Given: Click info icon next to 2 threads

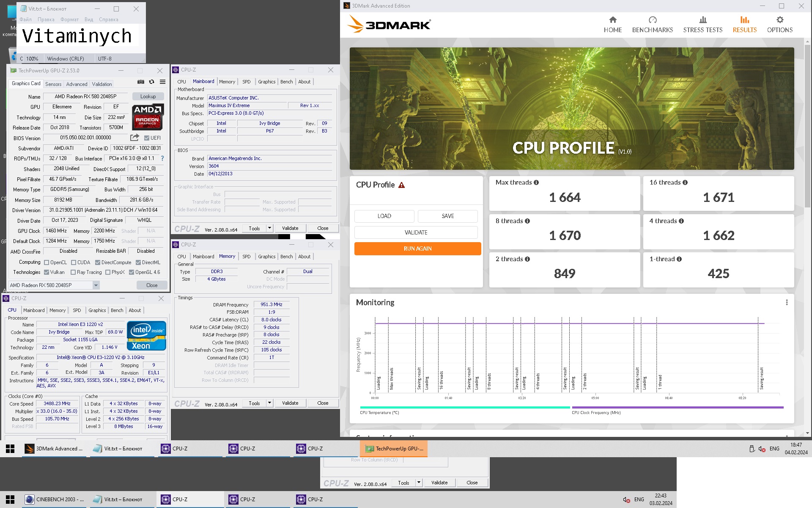Looking at the screenshot, I should pyautogui.click(x=527, y=259).
